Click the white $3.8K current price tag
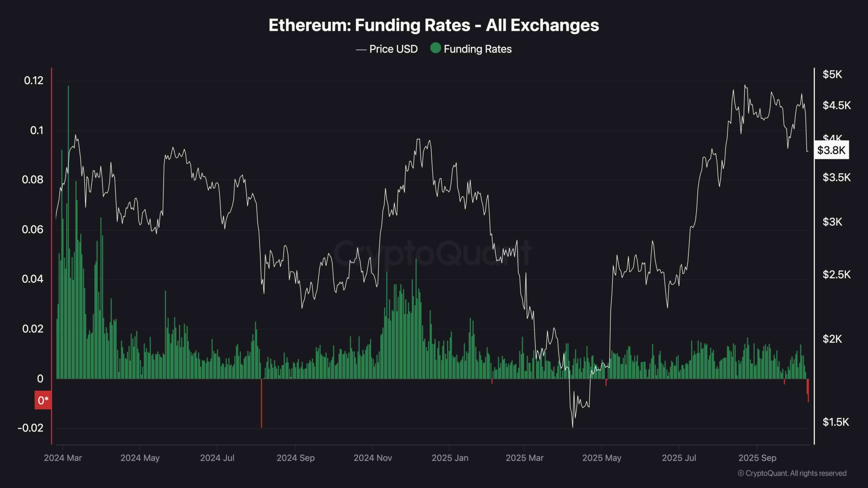This screenshot has width=868, height=488. click(x=831, y=150)
